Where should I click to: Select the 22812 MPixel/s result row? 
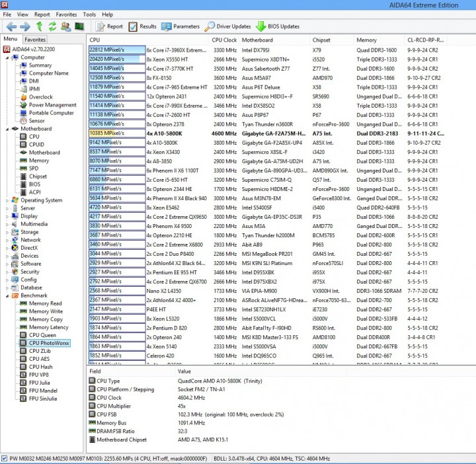point(267,50)
